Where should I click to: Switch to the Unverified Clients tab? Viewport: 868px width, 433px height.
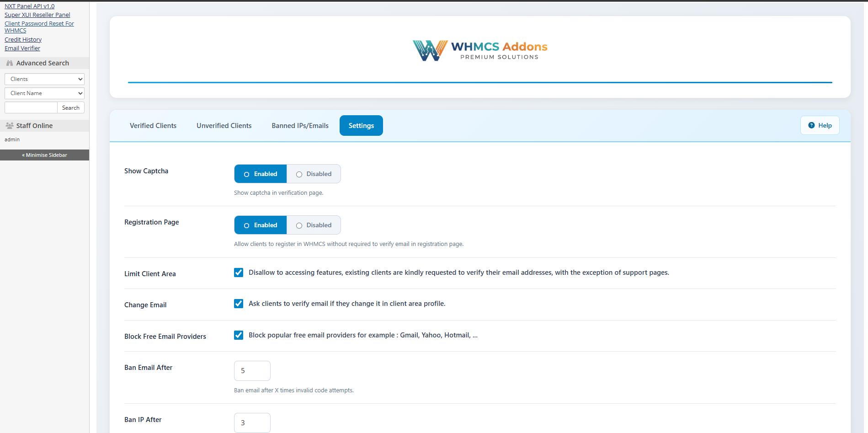click(224, 125)
